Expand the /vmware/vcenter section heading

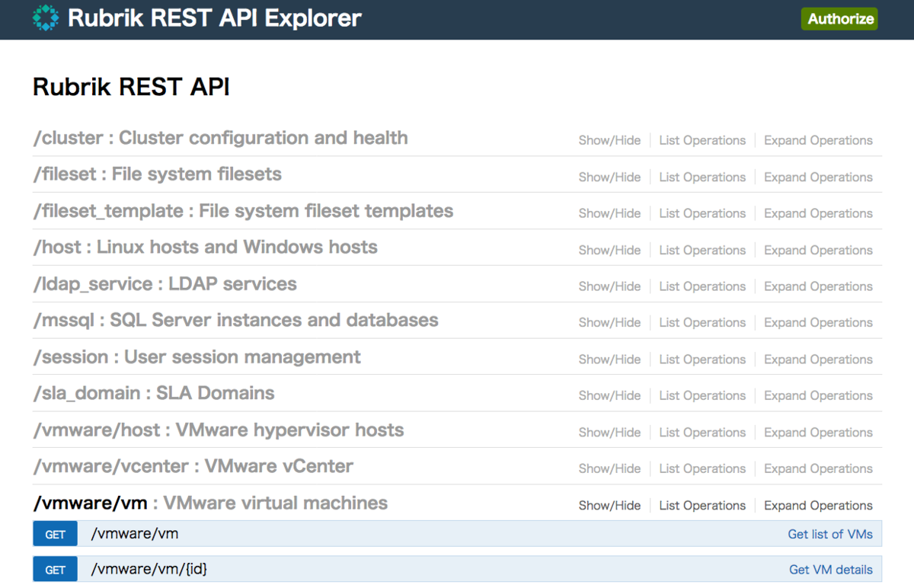click(193, 466)
